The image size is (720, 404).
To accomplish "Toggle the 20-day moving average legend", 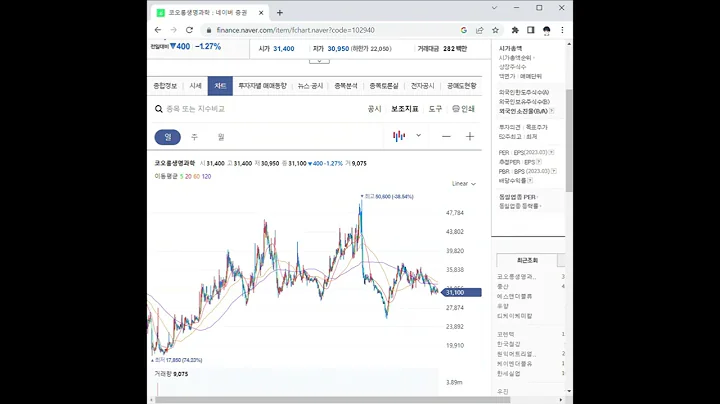I will (188, 176).
